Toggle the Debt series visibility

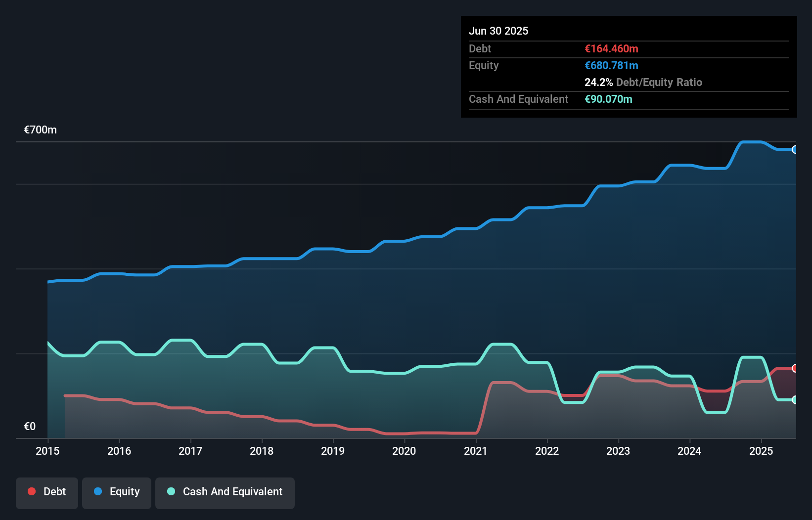47,491
